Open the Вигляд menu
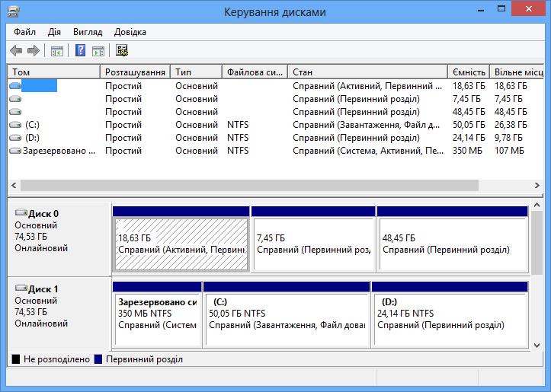The height and width of the screenshot is (392, 551). tap(88, 32)
